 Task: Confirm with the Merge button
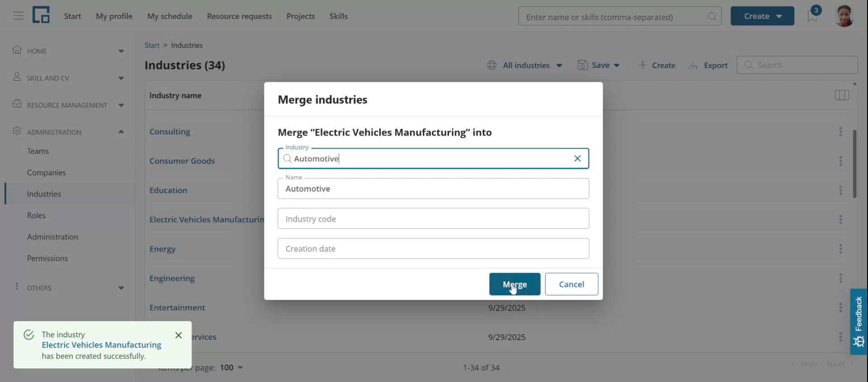[x=514, y=284]
